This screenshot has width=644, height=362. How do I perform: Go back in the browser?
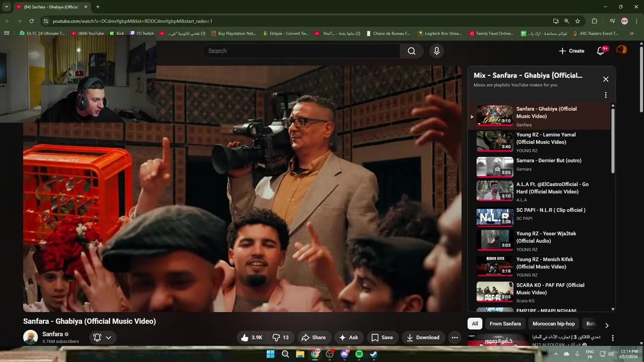click(x=7, y=21)
